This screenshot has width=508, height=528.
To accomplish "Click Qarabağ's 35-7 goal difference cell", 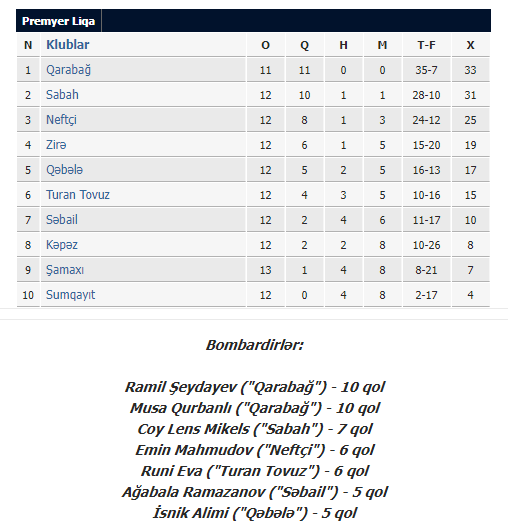I will tap(427, 70).
